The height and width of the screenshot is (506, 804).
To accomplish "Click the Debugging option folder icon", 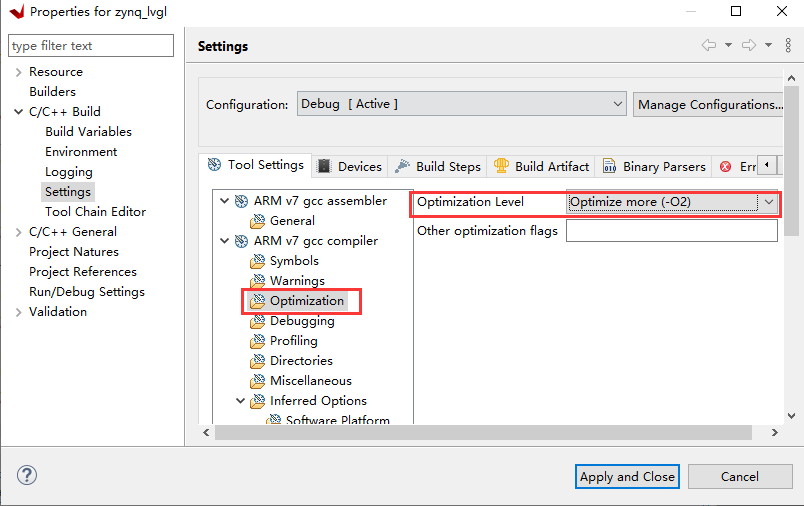I will [x=258, y=321].
